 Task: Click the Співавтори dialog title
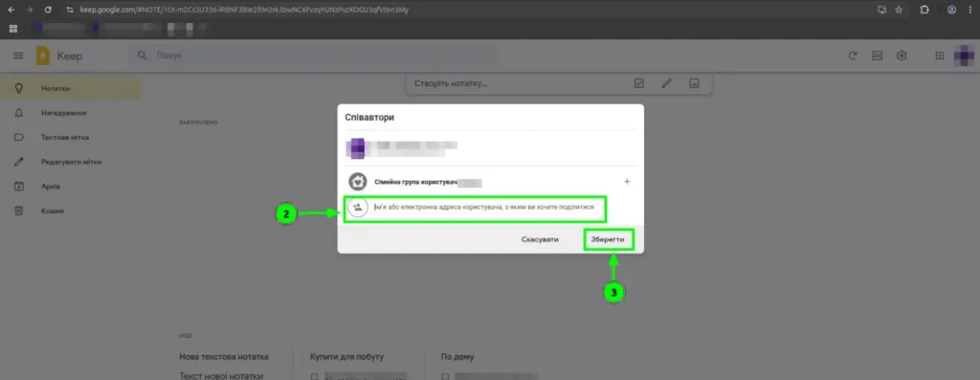point(369,117)
